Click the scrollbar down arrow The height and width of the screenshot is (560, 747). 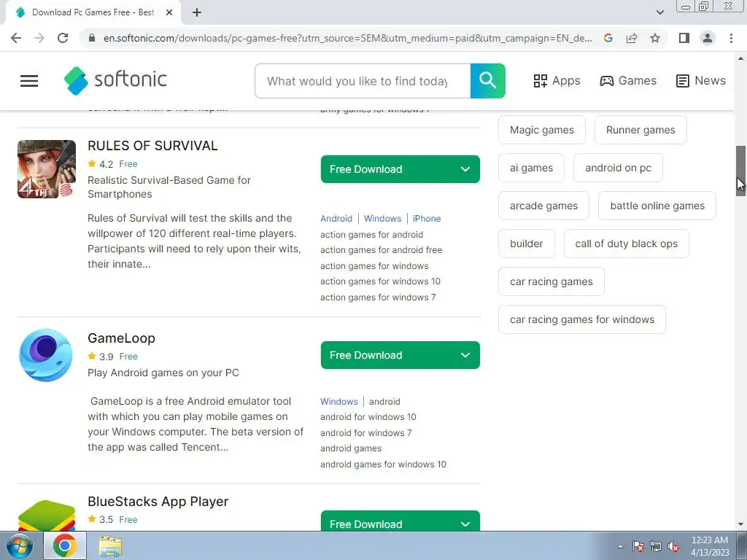pos(741,524)
